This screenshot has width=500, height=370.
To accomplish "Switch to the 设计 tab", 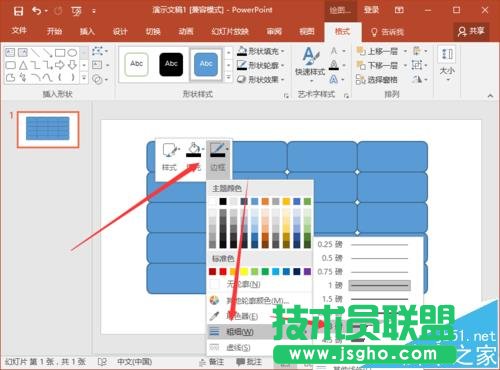I will [120, 32].
